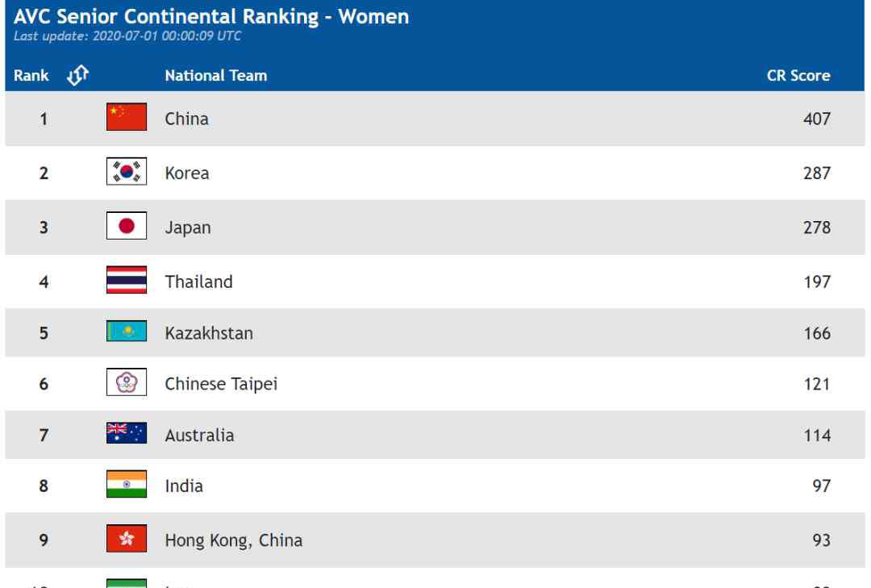This screenshot has width=871, height=588.
Task: Click the rank sort arrows icon
Action: coord(77,75)
